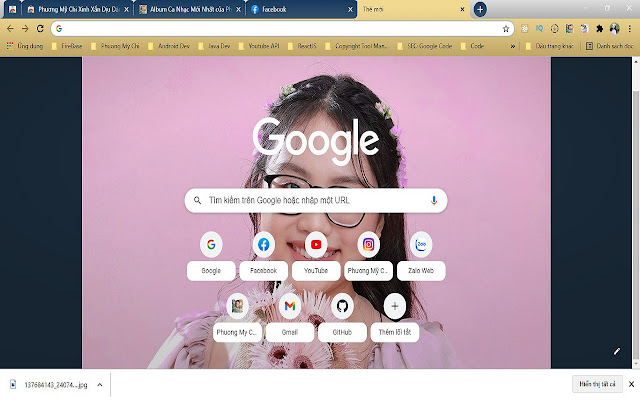The image size is (640, 400).
Task: Click the pinned first tab icon
Action: point(12,9)
